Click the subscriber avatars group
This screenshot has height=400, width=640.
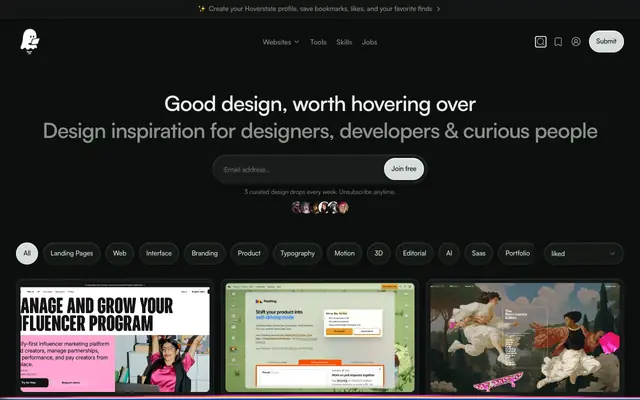320,208
